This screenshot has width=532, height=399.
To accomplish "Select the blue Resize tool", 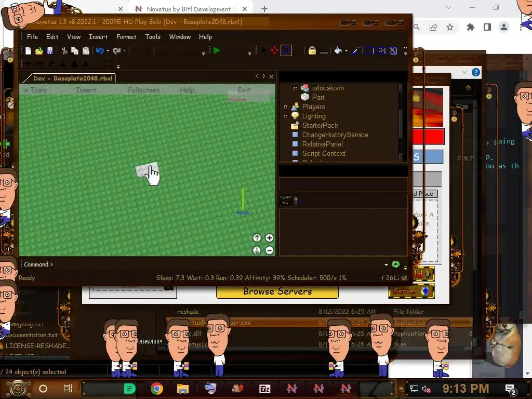I will (x=286, y=50).
